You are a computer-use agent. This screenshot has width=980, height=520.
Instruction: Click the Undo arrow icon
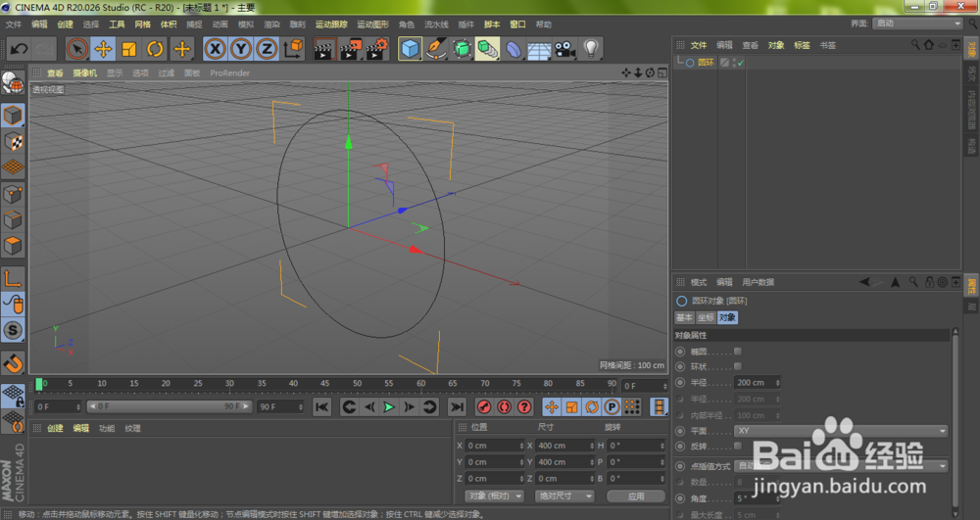point(18,48)
